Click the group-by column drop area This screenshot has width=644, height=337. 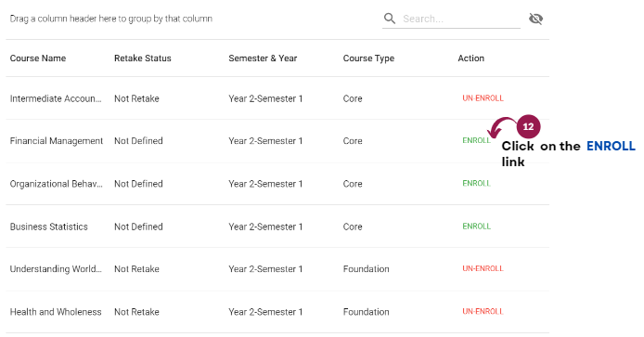[x=111, y=19]
